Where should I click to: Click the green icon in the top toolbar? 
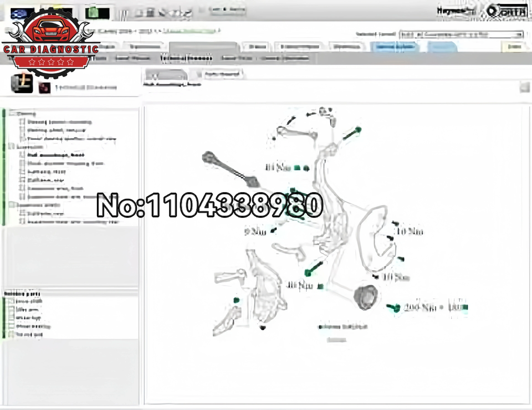97,13
